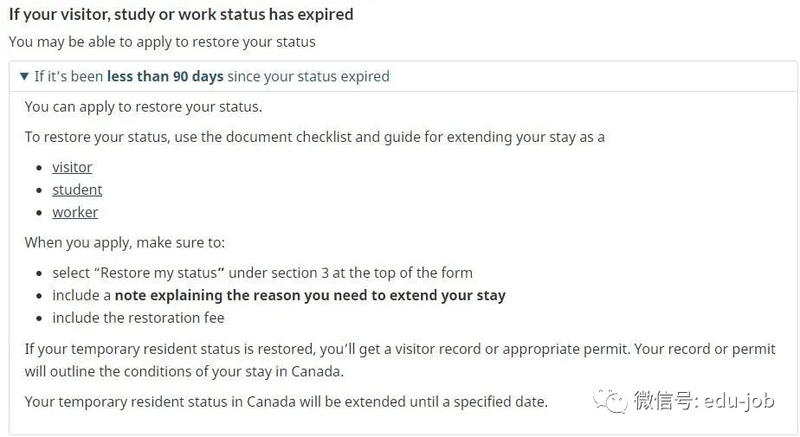
Task: Collapse the section using the disclosure triangle
Action: tap(24, 76)
